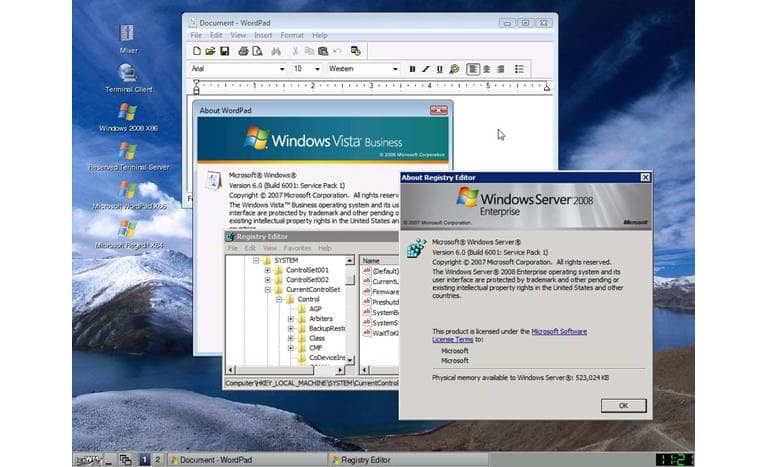Click the New document icon in WordPad
This screenshot has height=467, width=767.
197,51
